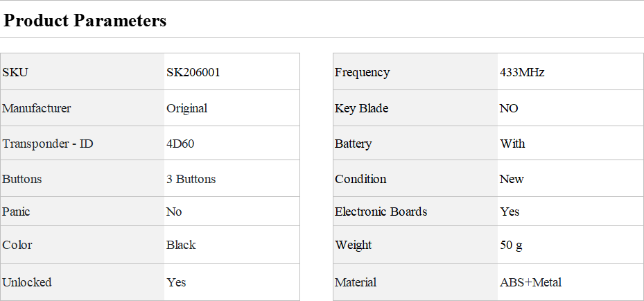Select the Black color value
This screenshot has width=644, height=301.
pos(181,245)
